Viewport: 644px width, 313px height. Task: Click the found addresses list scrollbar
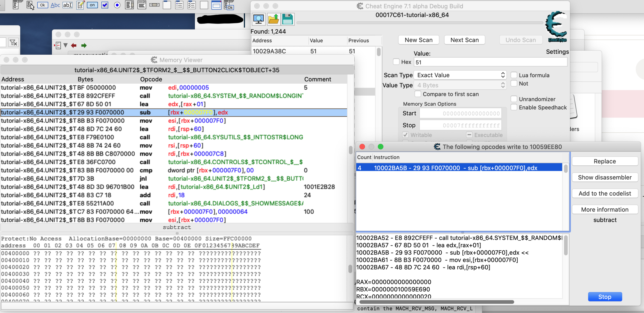379,51
